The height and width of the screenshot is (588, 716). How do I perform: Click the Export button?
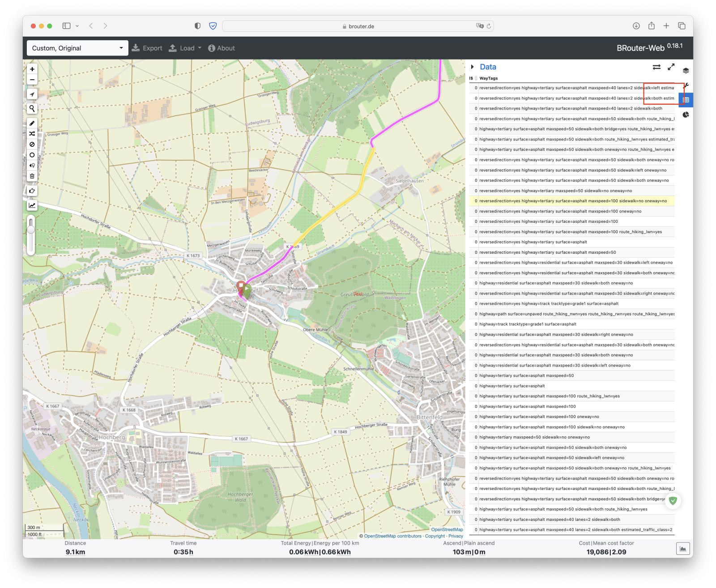pos(147,48)
